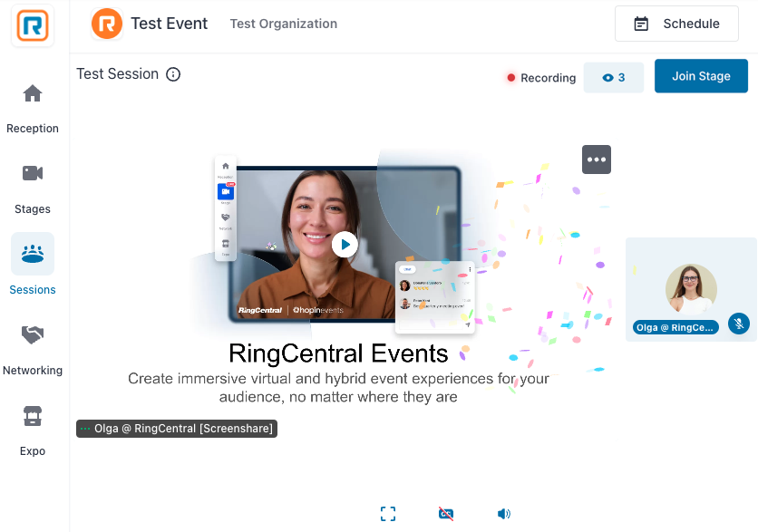Image resolution: width=758 pixels, height=532 pixels.
Task: Open the Sessions label
Action: pos(33,290)
